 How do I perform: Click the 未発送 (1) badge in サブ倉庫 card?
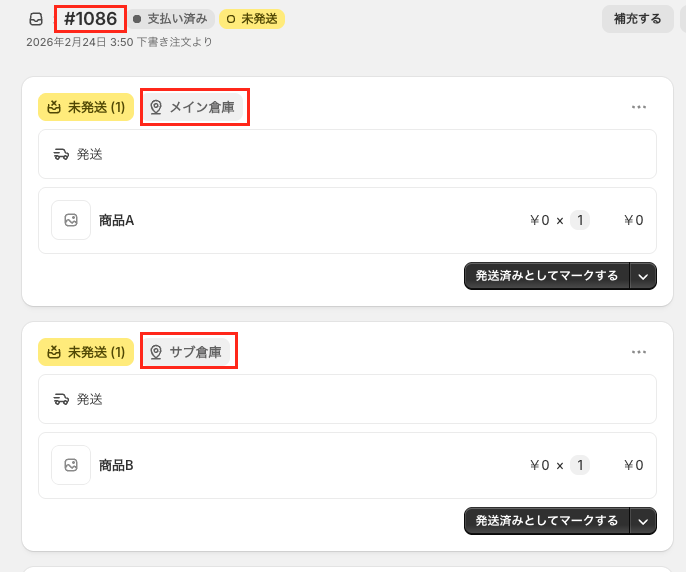click(86, 352)
